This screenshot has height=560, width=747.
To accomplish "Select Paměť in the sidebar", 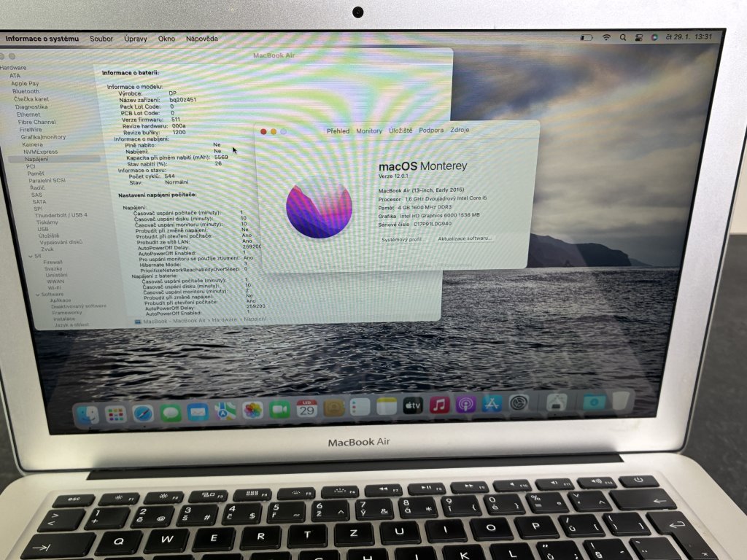I will point(35,174).
